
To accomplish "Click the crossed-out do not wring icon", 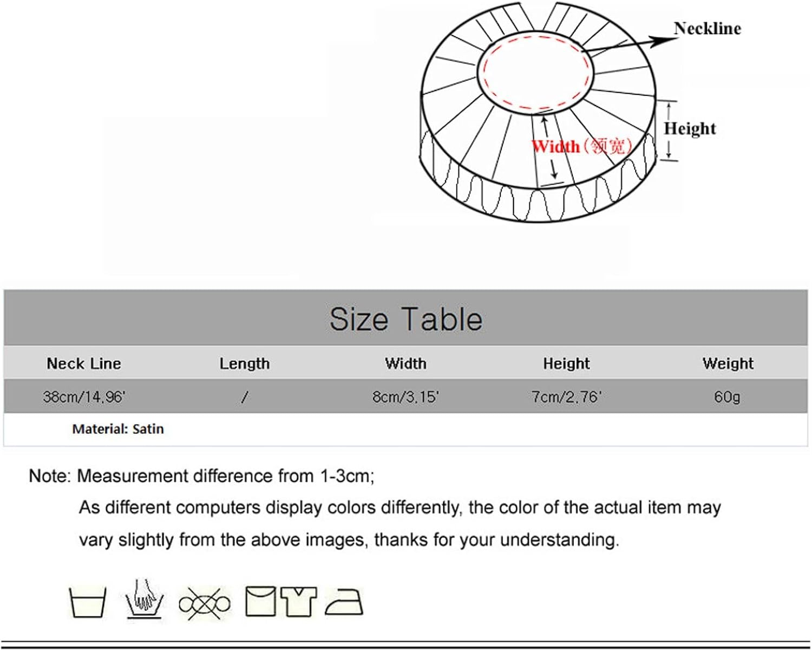I will click(204, 603).
